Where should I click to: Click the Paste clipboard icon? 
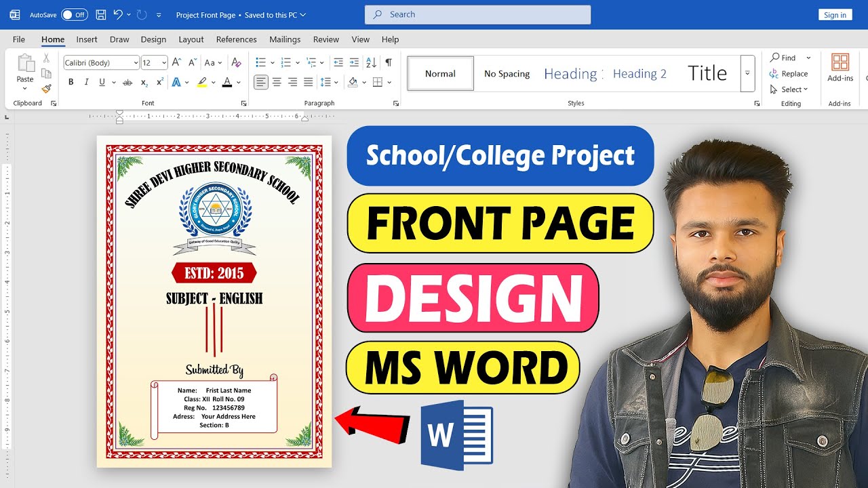pos(26,63)
